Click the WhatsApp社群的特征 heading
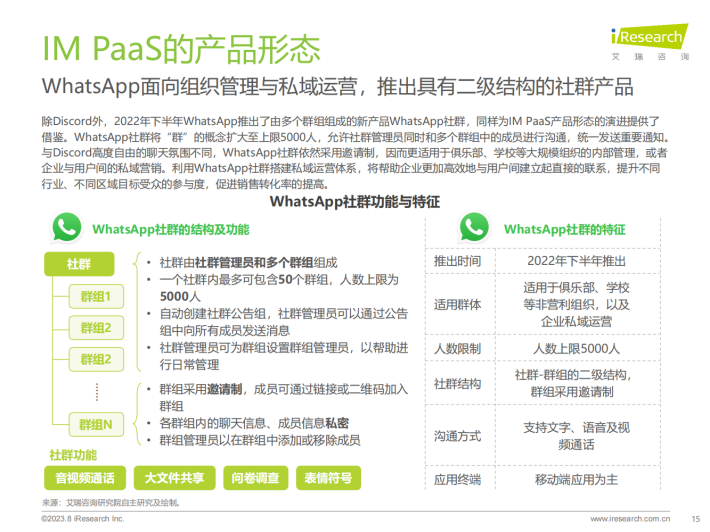The image size is (710, 532). 565,230
